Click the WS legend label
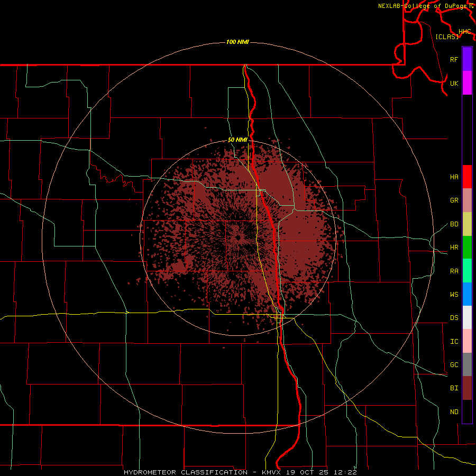Image resolution: width=476 pixels, height=476 pixels. (x=454, y=294)
